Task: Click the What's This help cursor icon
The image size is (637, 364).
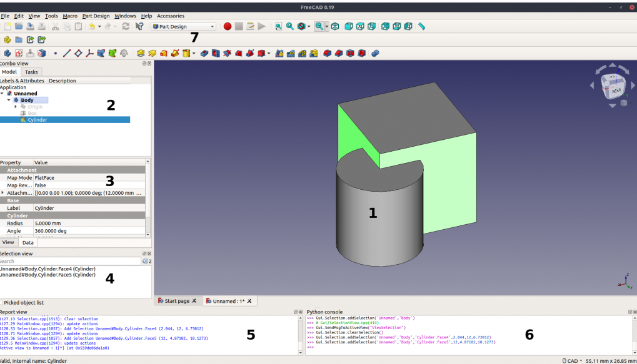Action: pos(139,26)
